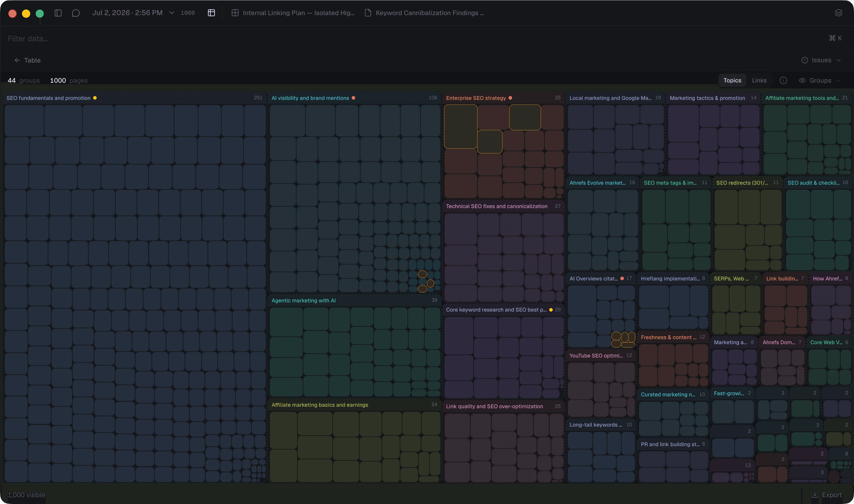Click the red dot on the AI Overviews citat... header
This screenshot has height=504, width=854.
coord(622,278)
